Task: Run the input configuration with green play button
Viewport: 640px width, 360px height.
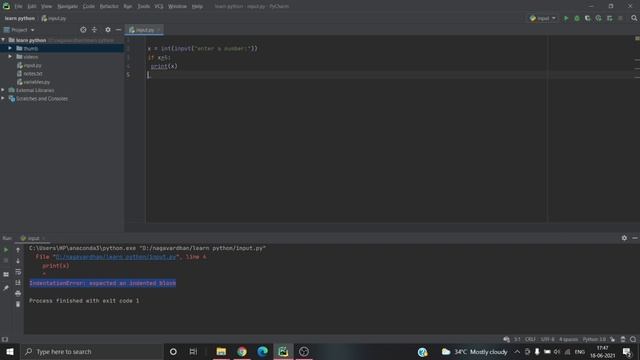Action: coord(566,18)
